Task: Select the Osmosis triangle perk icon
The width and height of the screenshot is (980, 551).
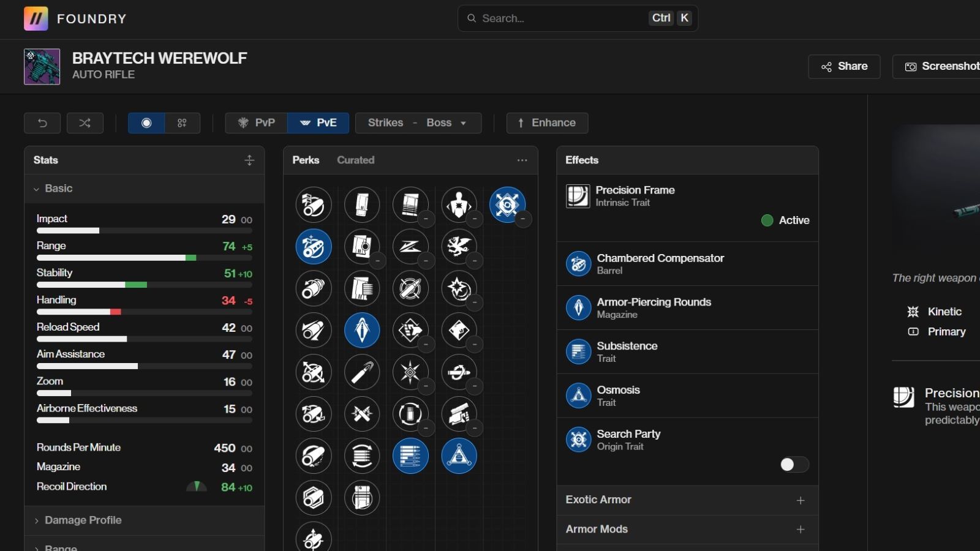Action: tap(459, 456)
